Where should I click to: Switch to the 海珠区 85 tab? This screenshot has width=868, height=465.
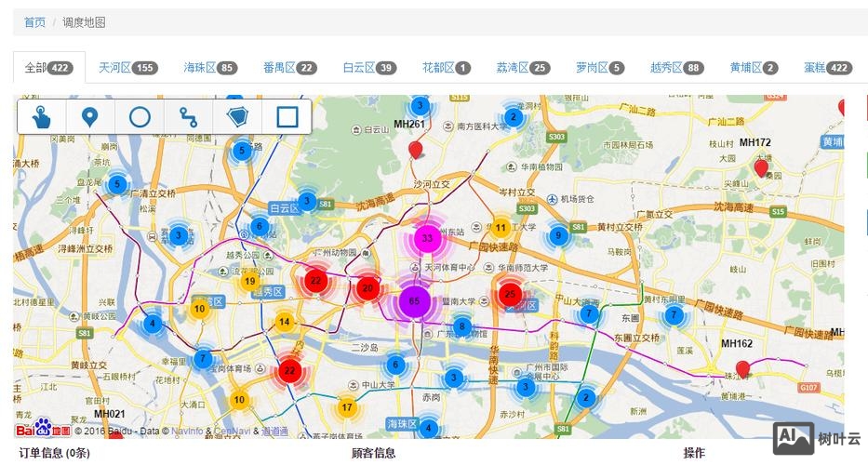(x=210, y=68)
